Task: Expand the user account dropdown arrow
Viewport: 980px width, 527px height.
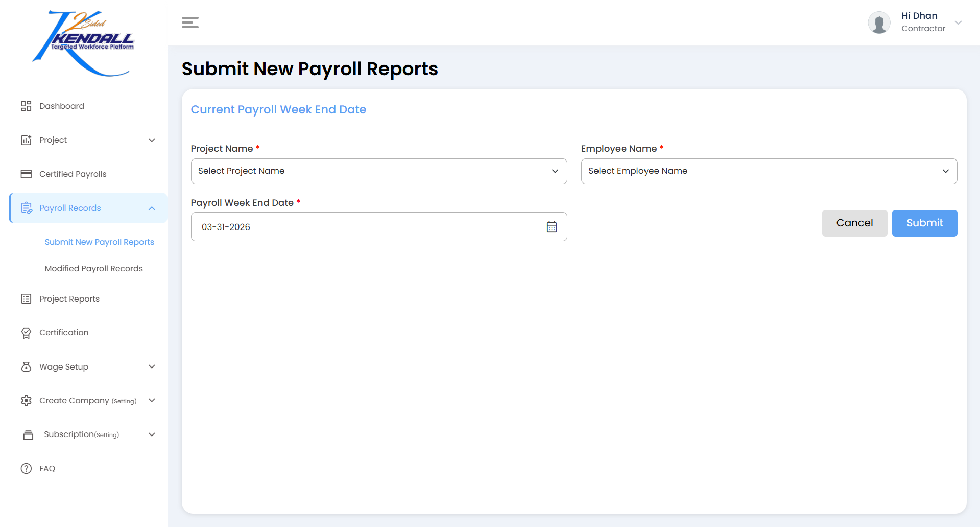Action: (x=958, y=22)
